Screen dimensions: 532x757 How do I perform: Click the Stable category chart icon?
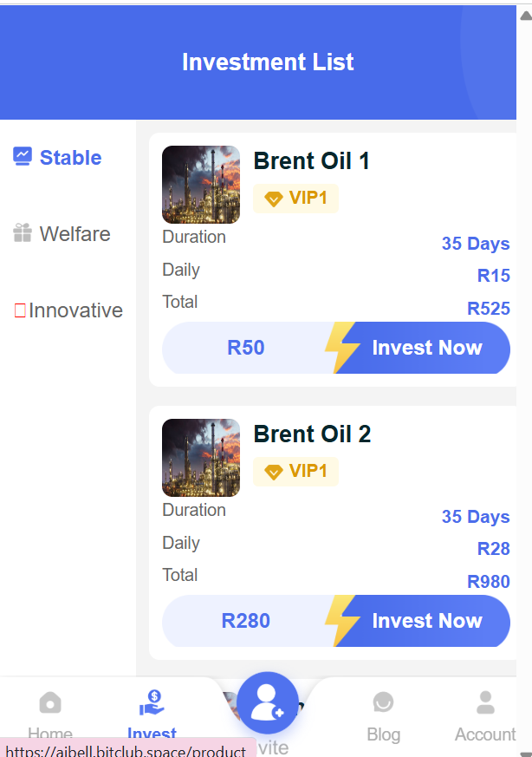[x=23, y=156]
